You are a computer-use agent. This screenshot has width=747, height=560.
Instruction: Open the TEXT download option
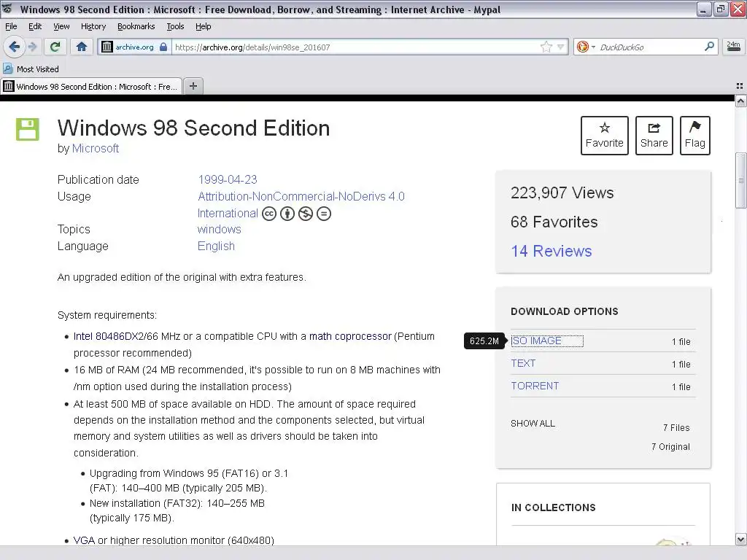(x=523, y=363)
